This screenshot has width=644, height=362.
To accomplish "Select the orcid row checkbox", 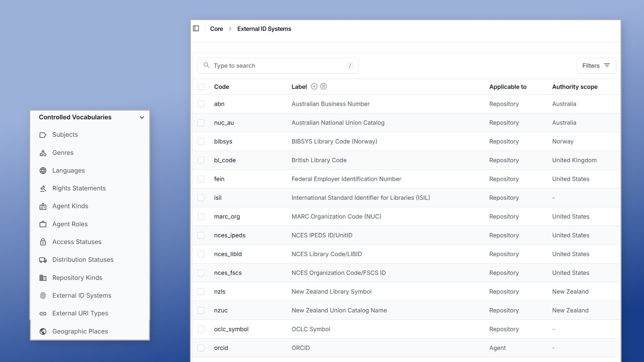I will [x=201, y=348].
